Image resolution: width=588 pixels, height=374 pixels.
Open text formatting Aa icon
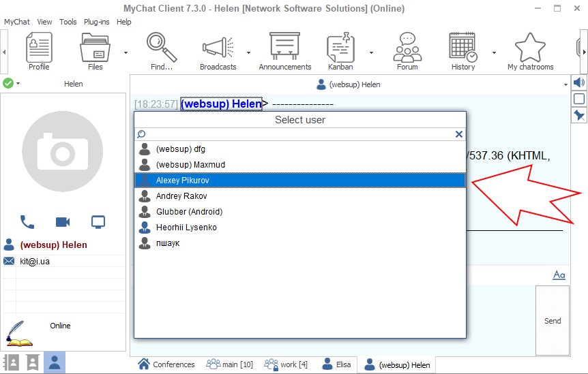pos(559,275)
